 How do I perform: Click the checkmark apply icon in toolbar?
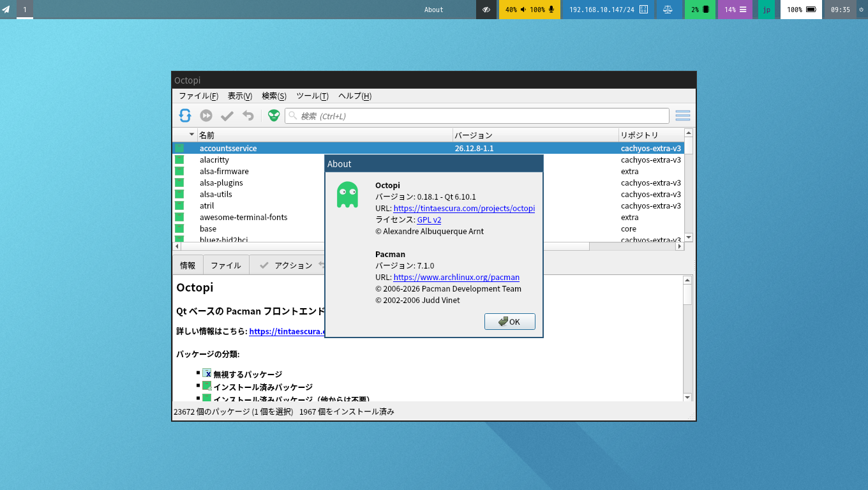click(x=227, y=115)
